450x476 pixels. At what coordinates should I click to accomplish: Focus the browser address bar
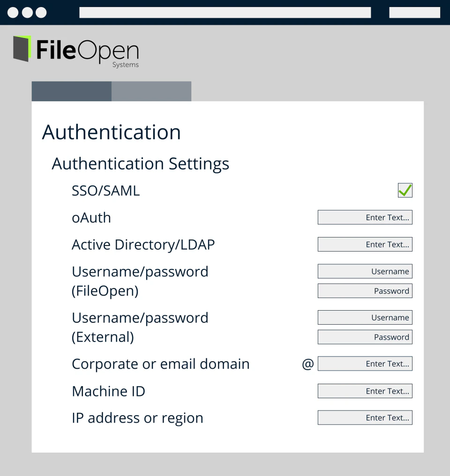point(225,13)
